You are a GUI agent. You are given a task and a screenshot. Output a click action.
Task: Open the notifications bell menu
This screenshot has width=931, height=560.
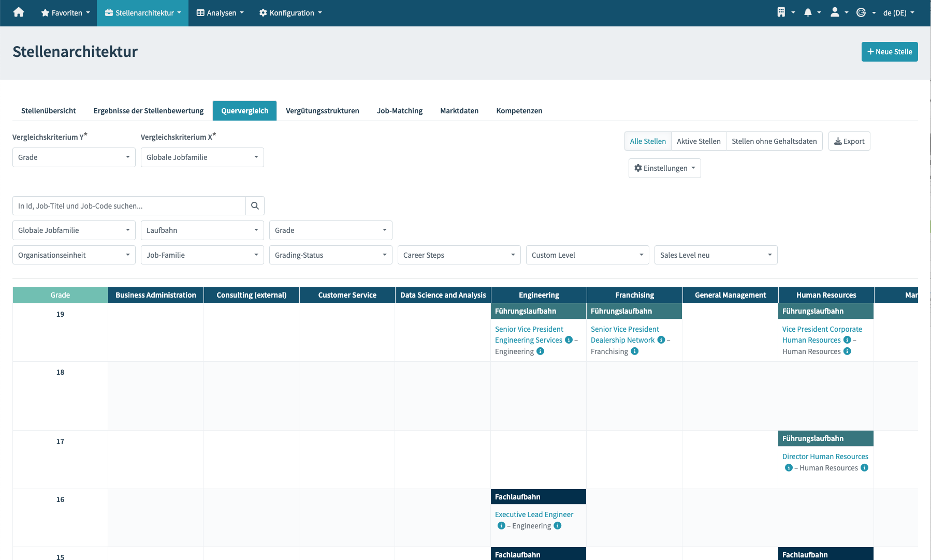pyautogui.click(x=808, y=12)
